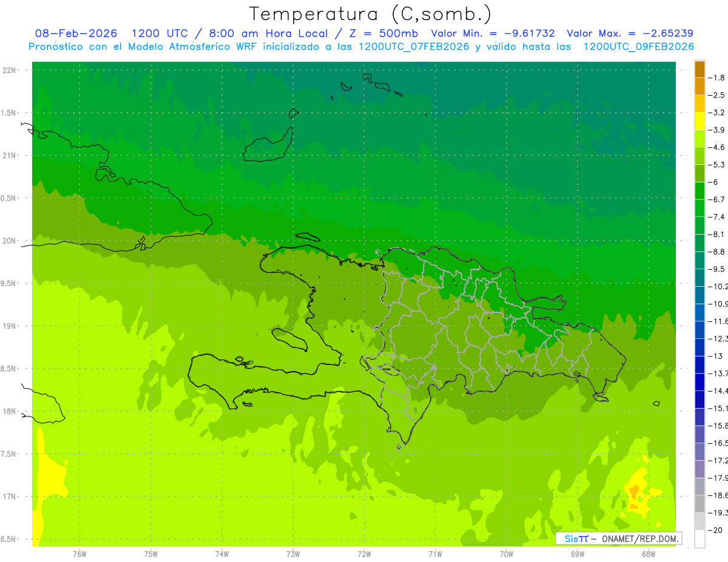728x562 pixels.
Task: Select the date text "08-Feb-2026"
Action: (76, 33)
